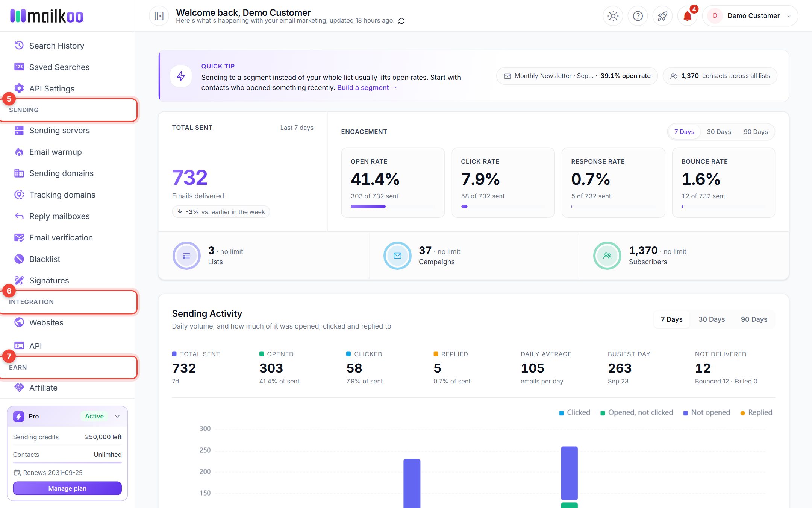Collapse the EARN section header
The width and height of the screenshot is (812, 508).
(x=68, y=367)
